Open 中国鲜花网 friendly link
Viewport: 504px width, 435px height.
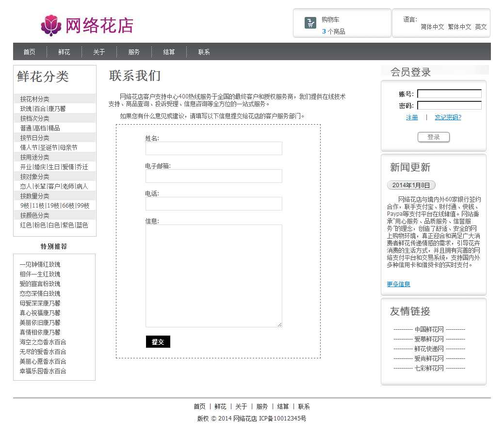click(x=429, y=330)
